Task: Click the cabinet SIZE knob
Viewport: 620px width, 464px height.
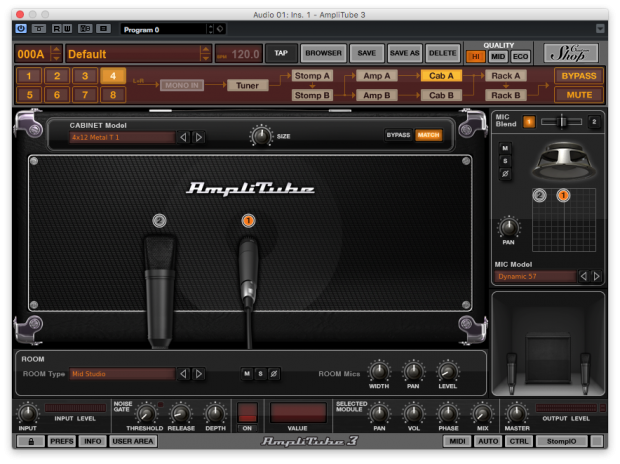Action: pos(261,136)
